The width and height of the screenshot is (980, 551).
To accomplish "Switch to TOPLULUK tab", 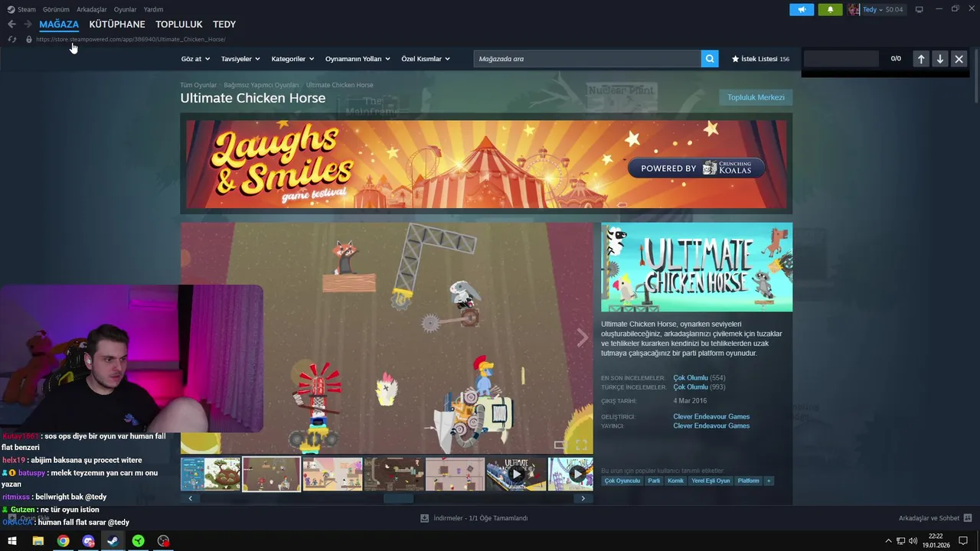I will coord(179,24).
